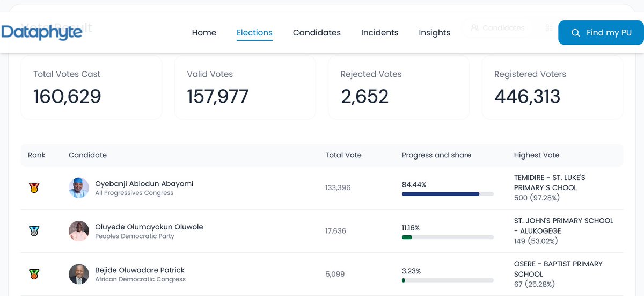Click African Democratic Congress label
This screenshot has height=296, width=644.
click(140, 279)
